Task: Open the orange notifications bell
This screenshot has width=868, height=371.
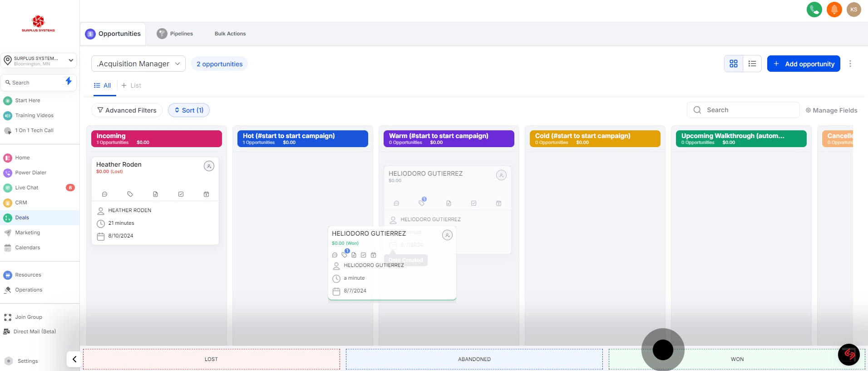Action: [x=834, y=10]
